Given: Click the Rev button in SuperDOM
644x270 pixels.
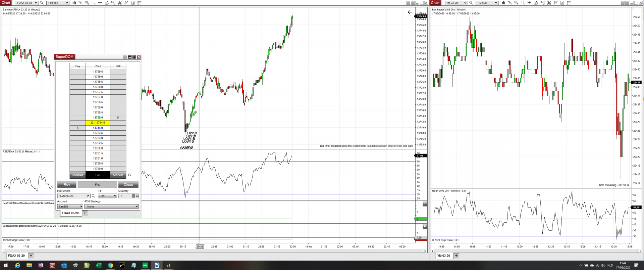Looking at the screenshot, I should click(x=67, y=185).
